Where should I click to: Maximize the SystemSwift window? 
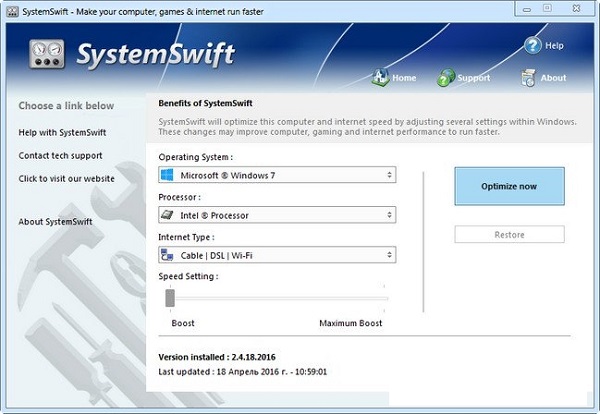(x=548, y=8)
